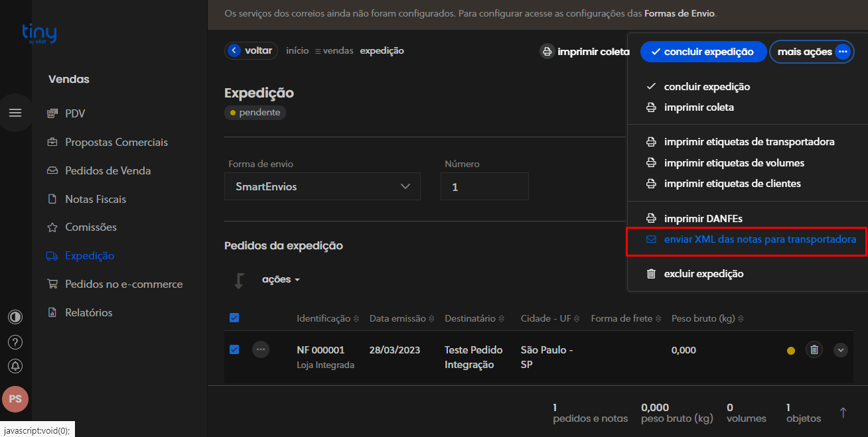Open Relatórios in sidebar

[x=80, y=312]
